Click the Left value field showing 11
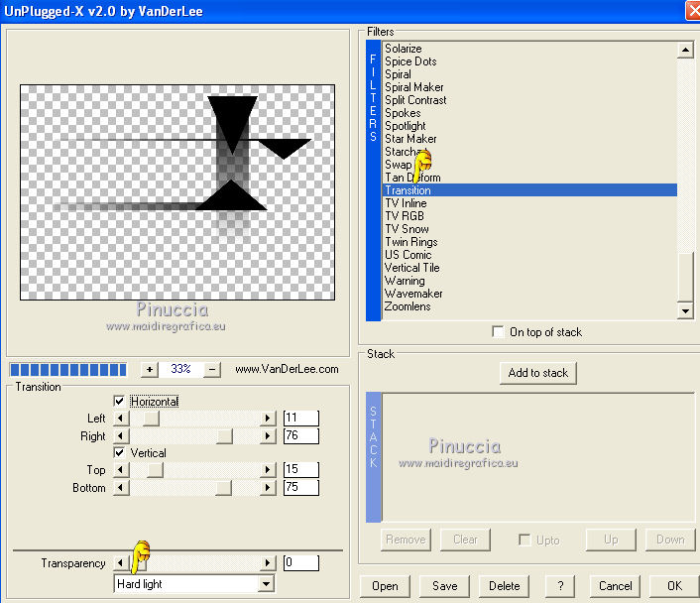Viewport: 700px width, 603px height. coord(301,419)
